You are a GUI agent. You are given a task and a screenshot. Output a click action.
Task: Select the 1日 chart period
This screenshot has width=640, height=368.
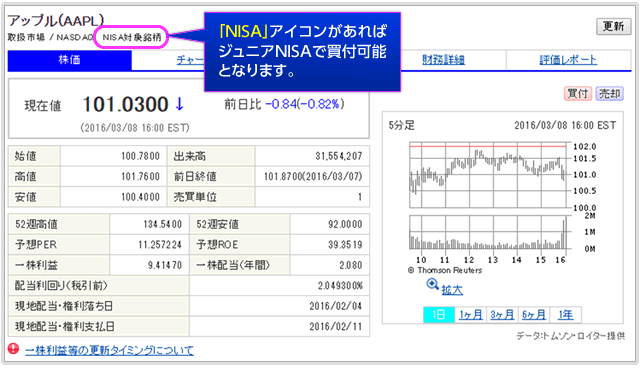tap(439, 315)
